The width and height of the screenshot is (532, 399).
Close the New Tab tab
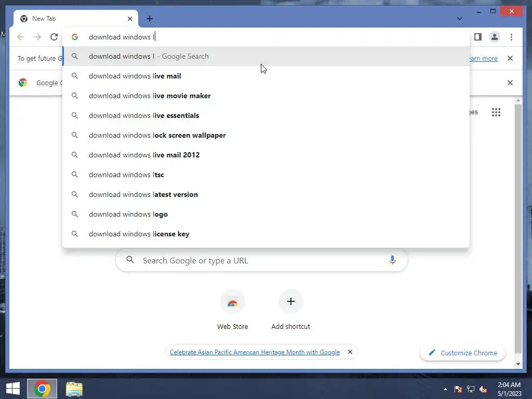click(x=129, y=19)
